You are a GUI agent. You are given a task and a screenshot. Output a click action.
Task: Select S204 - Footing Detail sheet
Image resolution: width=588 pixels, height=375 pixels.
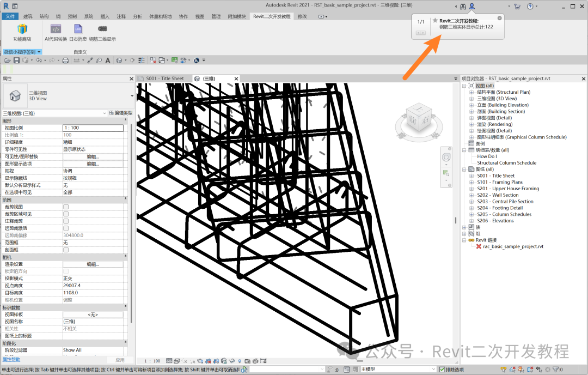click(x=500, y=208)
